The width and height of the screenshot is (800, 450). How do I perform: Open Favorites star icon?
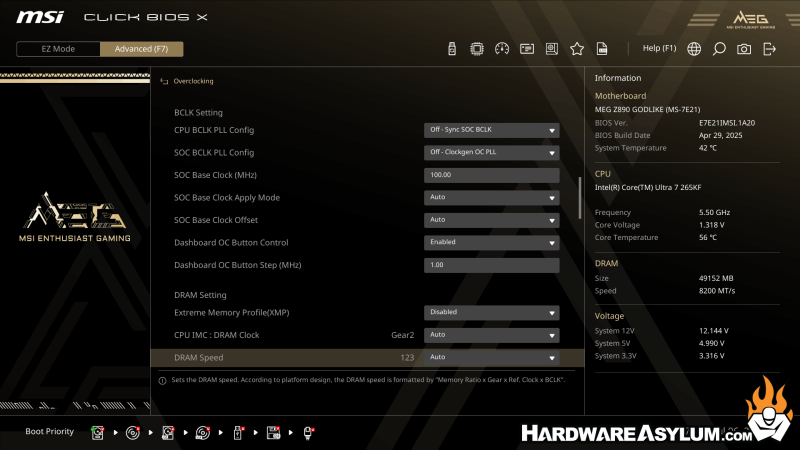[x=577, y=49]
